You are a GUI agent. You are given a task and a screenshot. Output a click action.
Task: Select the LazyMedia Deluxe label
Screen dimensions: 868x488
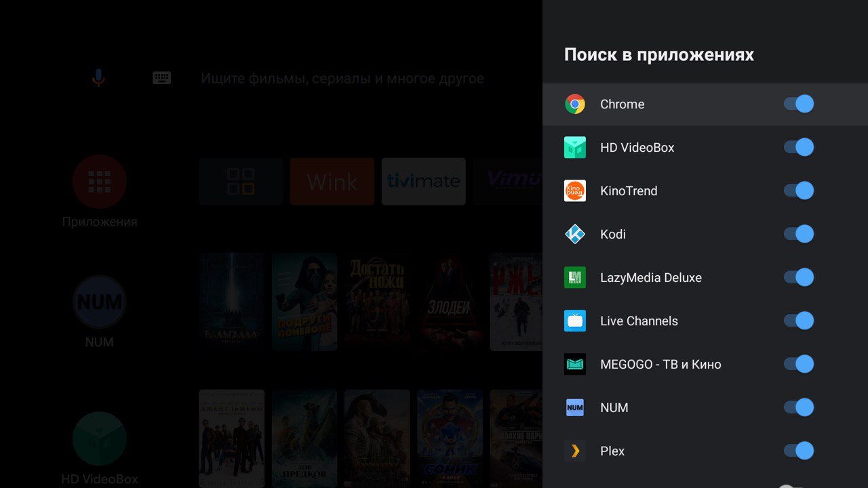coord(651,278)
